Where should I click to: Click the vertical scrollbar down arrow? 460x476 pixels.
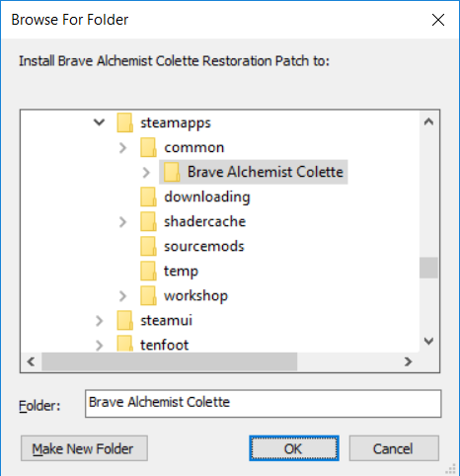pyautogui.click(x=428, y=341)
